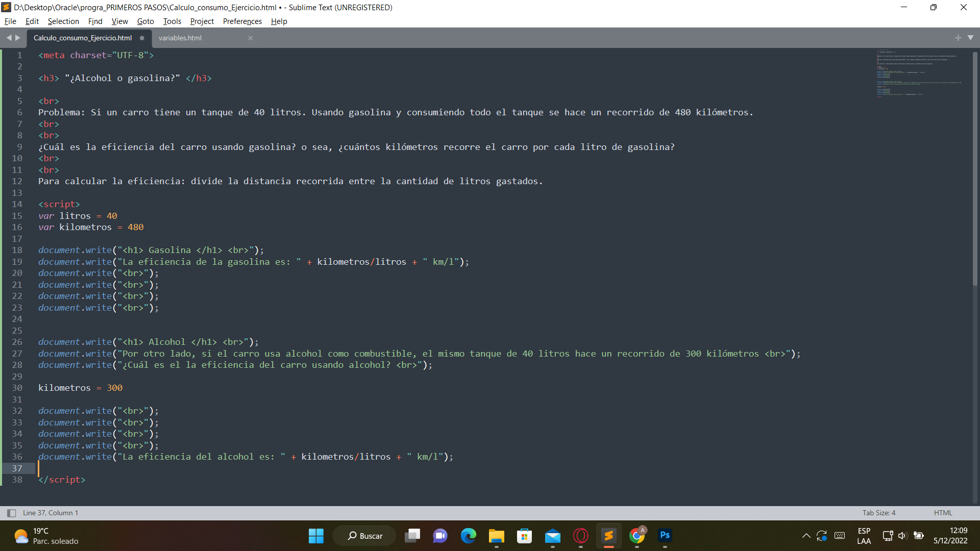
Task: Open Google Chrome from taskbar
Action: tap(637, 536)
